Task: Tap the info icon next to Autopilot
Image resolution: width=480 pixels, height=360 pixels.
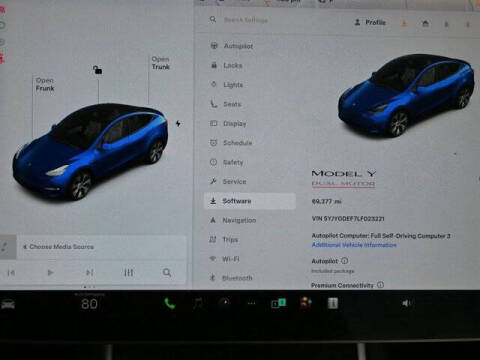Action: click(x=345, y=260)
